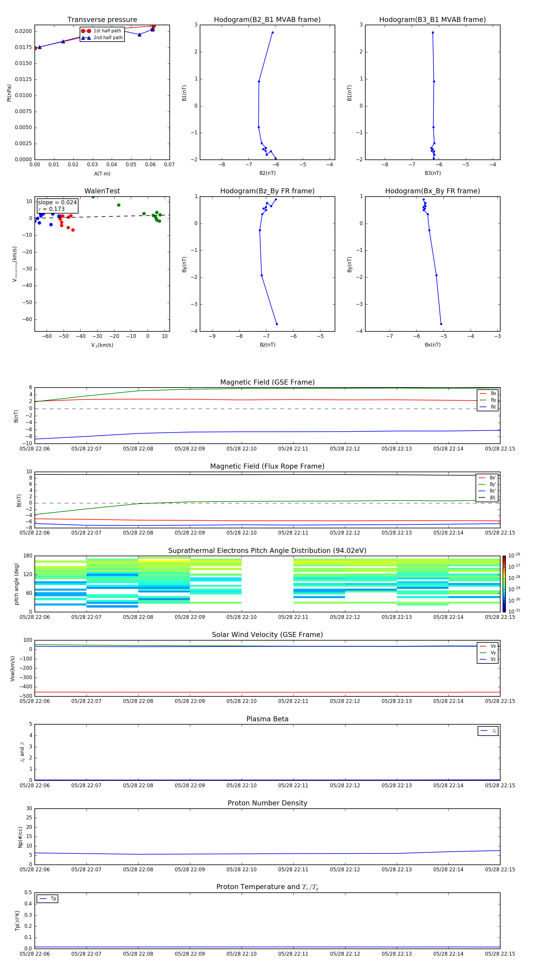Click the 10^-26 colorbar tick label
Viewport: 535px width, 980px height.
tap(514, 555)
